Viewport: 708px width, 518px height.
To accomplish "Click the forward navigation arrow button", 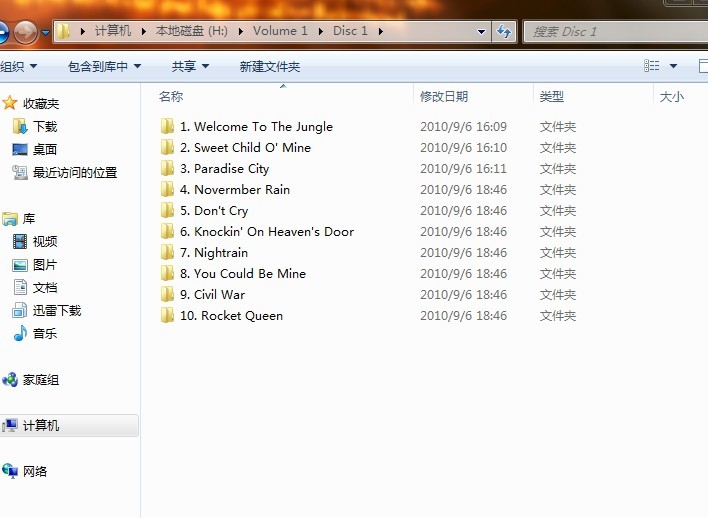I will point(25,33).
